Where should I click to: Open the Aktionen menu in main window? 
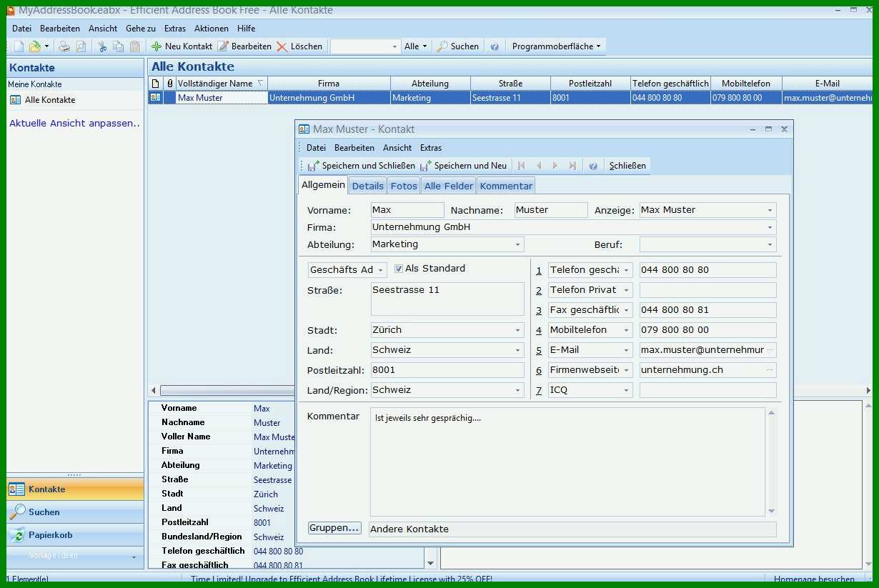click(212, 29)
